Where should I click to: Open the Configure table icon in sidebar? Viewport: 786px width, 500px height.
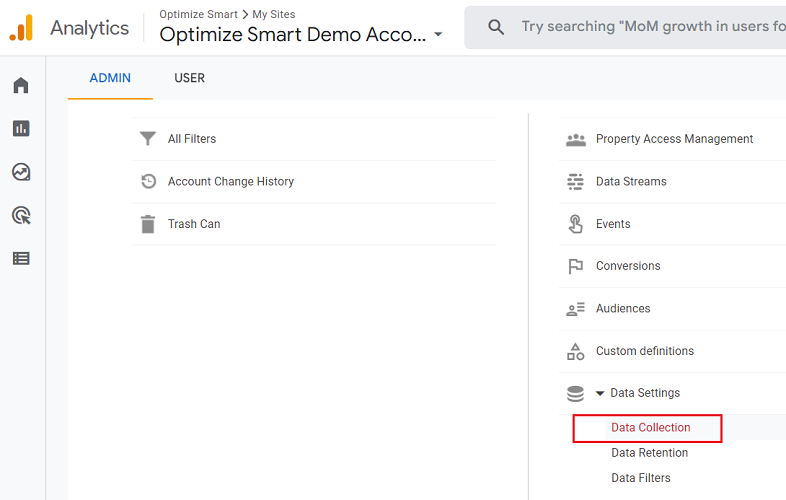(x=21, y=258)
